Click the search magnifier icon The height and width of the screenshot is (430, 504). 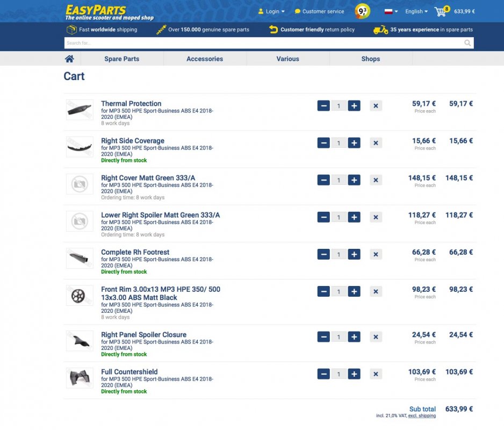click(x=467, y=43)
